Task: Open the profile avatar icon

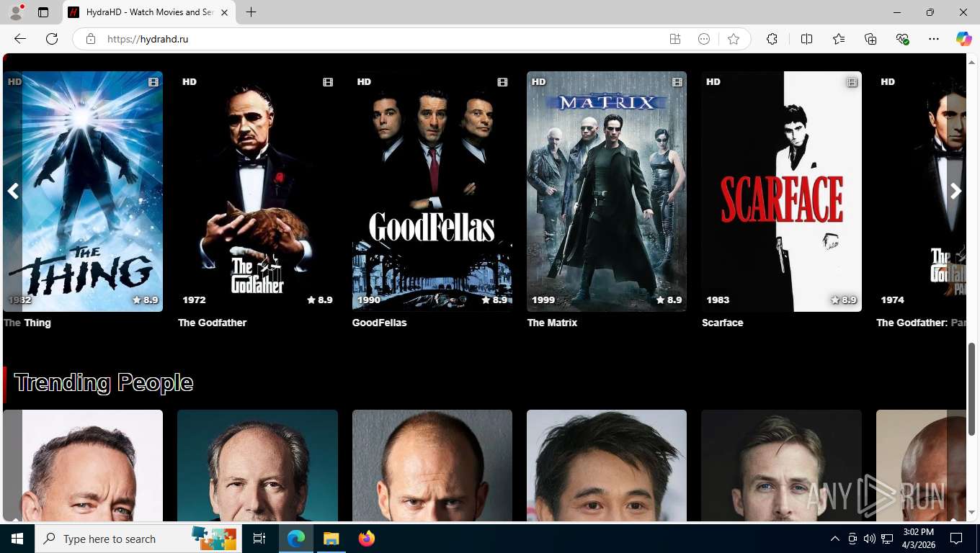Action: coord(16,12)
